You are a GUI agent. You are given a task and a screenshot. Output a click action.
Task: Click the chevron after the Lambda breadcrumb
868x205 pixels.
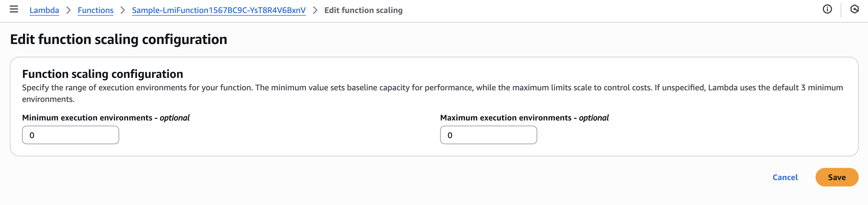pyautogui.click(x=68, y=10)
